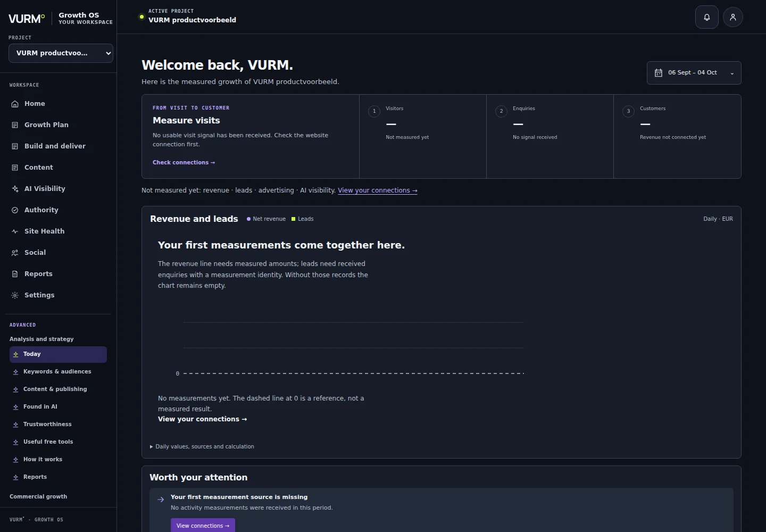Click the calendar icon in date picker
This screenshot has width=766, height=532.
(659, 73)
